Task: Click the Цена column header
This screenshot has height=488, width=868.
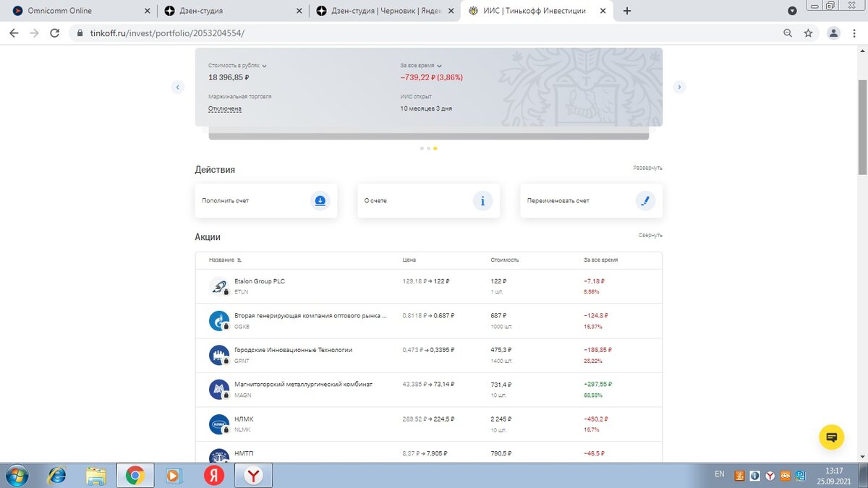Action: click(x=409, y=260)
